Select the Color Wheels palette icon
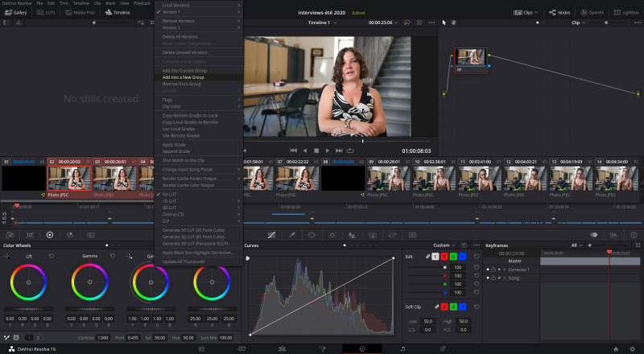 (50, 235)
